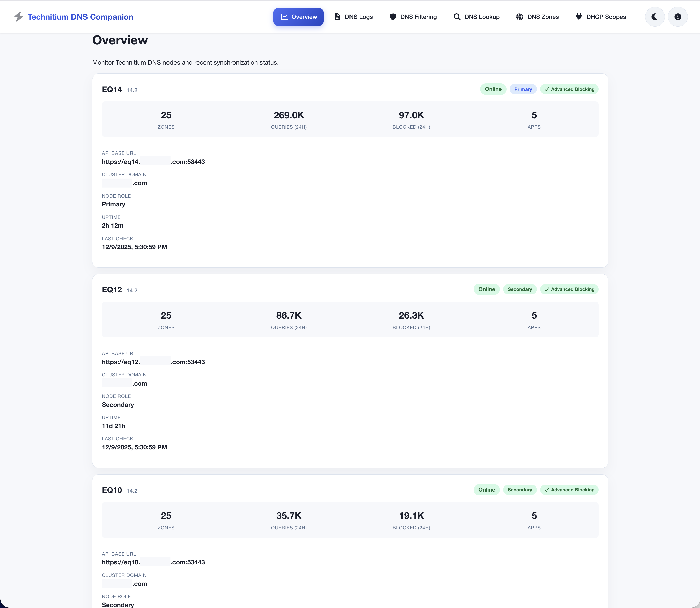700x608 pixels.
Task: Click the magnifier icon for DNS Lookup
Action: [x=457, y=17]
